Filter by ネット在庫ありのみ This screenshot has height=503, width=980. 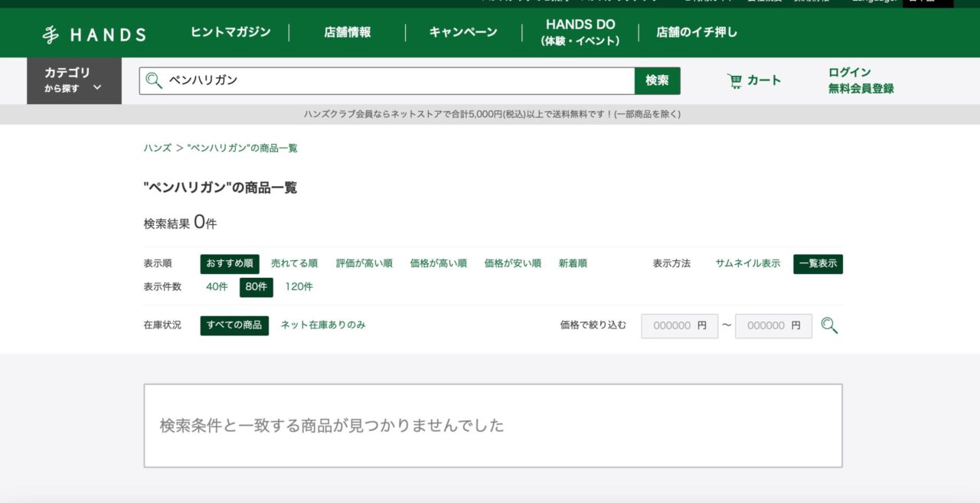pyautogui.click(x=323, y=325)
